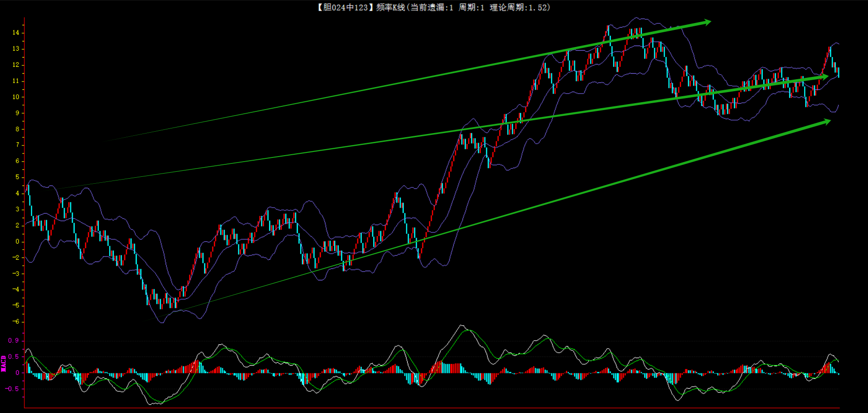The width and height of the screenshot is (868, 413).
Task: Click the 理论周期:1.52 value in title
Action: click(x=519, y=7)
